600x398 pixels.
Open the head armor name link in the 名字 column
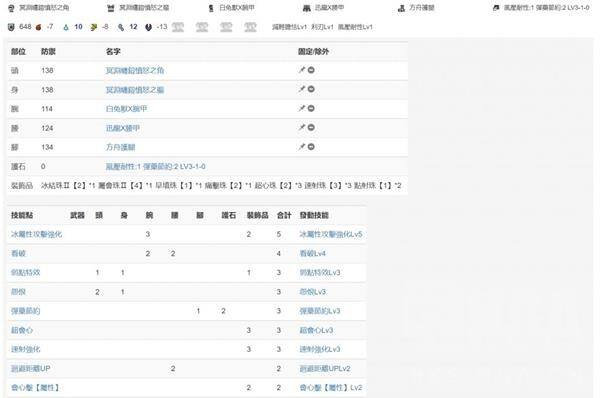coord(135,70)
